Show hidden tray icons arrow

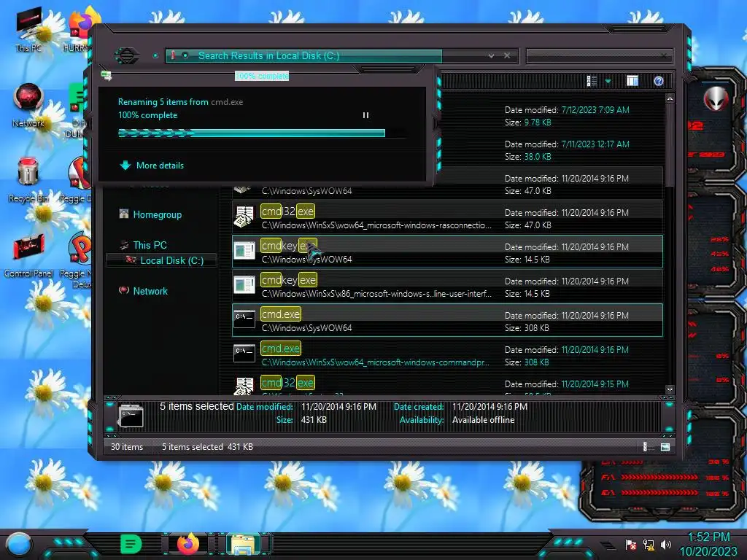608,545
